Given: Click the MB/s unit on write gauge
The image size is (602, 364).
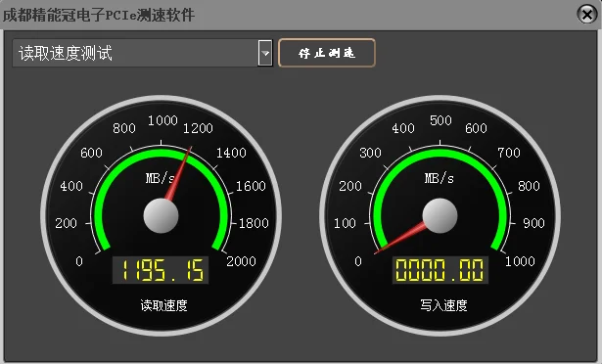Looking at the screenshot, I should 439,178.
